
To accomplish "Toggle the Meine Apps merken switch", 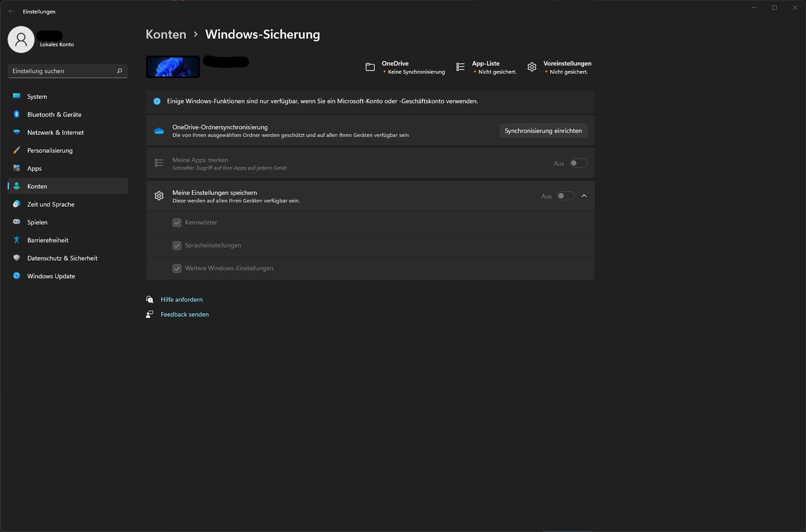I will tap(579, 163).
